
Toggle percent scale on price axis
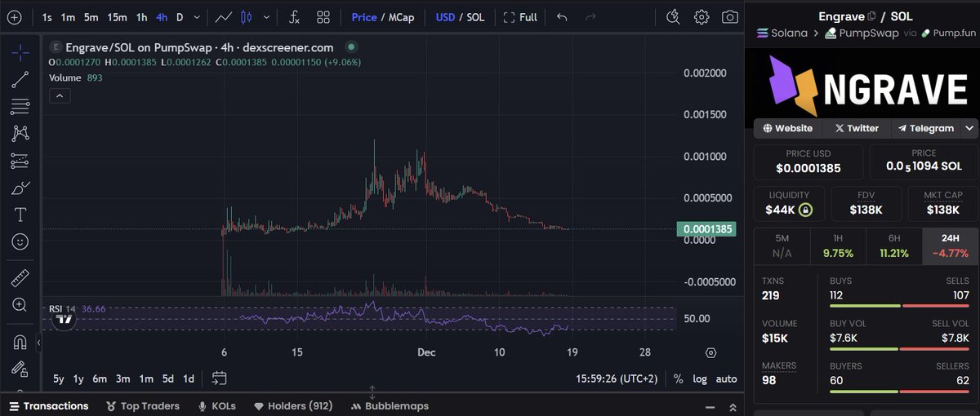click(x=679, y=379)
